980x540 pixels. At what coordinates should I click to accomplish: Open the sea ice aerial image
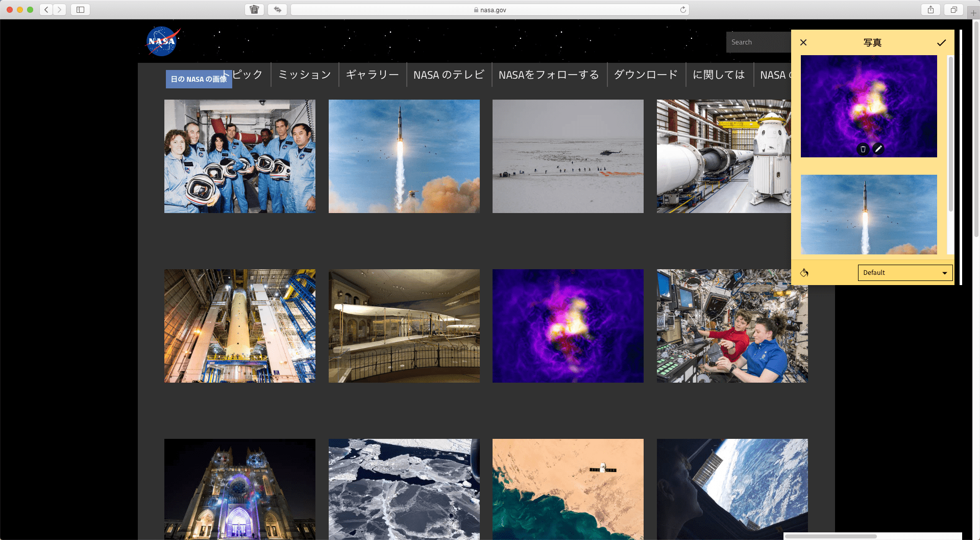pyautogui.click(x=404, y=489)
